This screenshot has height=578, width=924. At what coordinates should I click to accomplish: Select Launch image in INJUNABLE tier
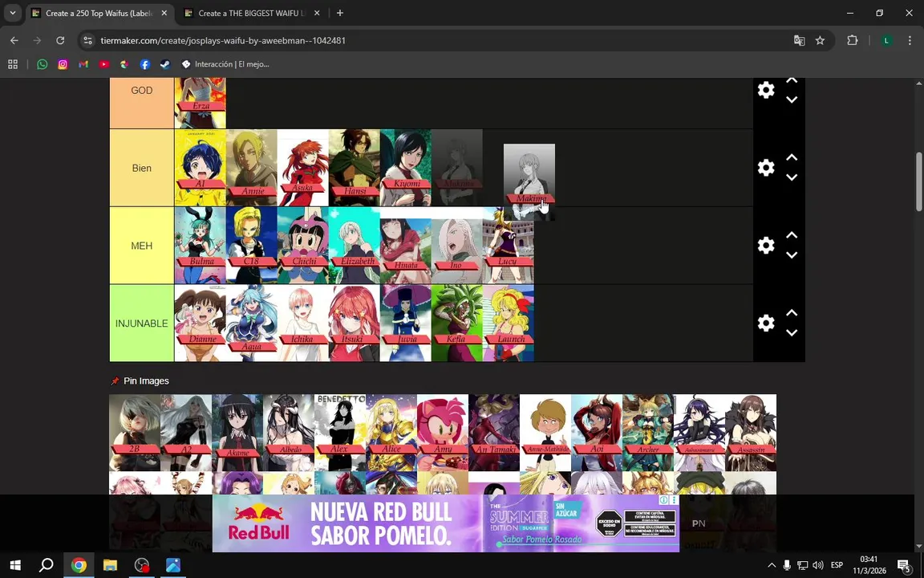point(508,324)
